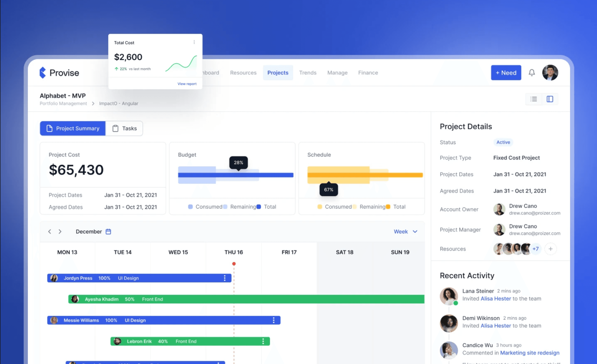Switch to Project Summary tab
The width and height of the screenshot is (597, 364).
click(x=73, y=128)
